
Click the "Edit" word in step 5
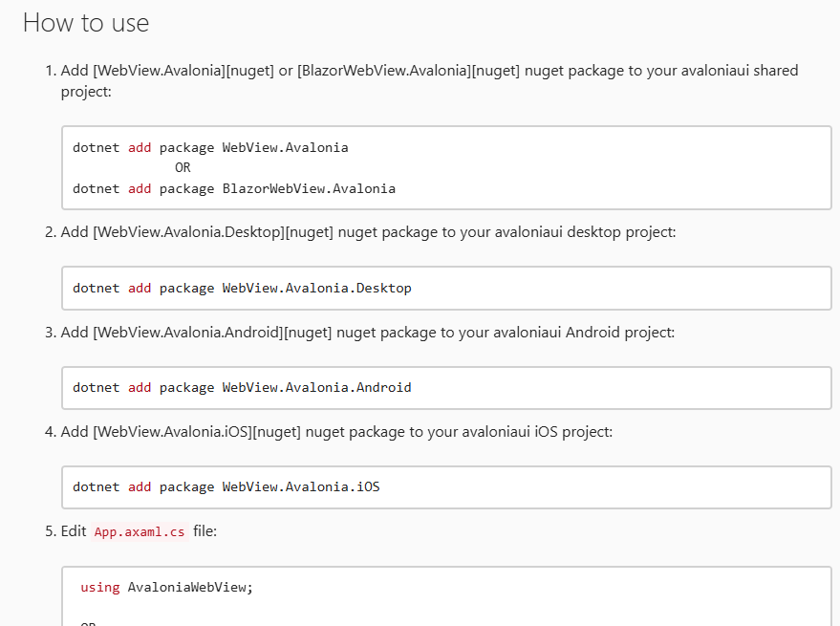tap(75, 530)
